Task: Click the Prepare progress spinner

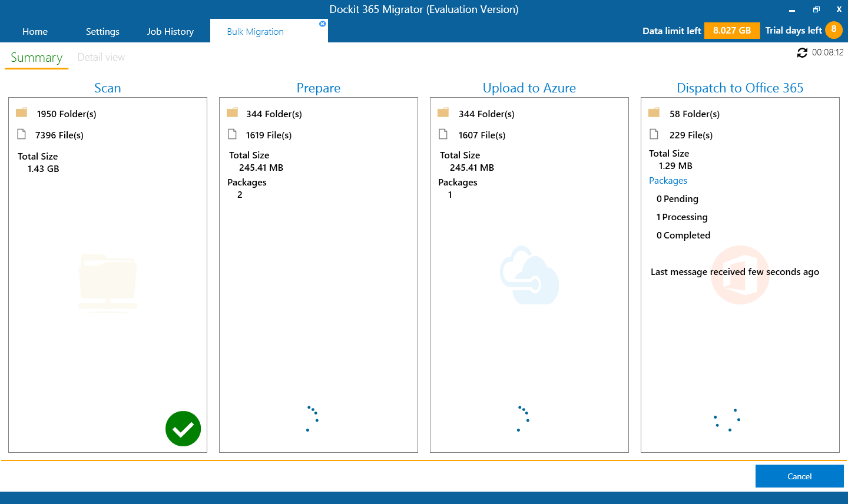Action: (x=312, y=419)
